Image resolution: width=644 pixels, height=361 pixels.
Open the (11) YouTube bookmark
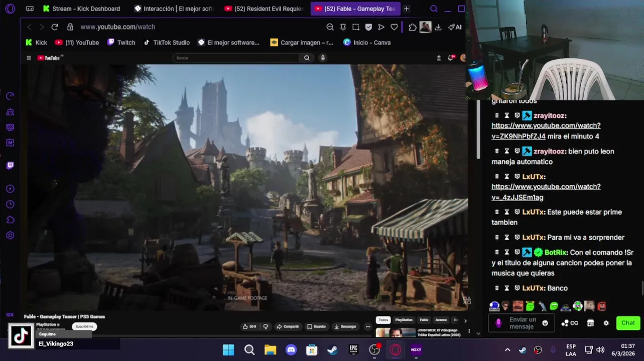click(77, 43)
